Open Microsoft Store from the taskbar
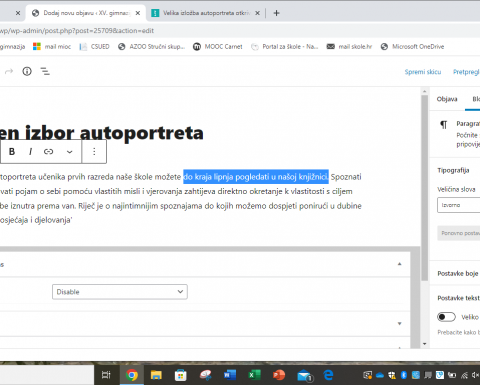Image resolution: width=480 pixels, height=385 pixels. pyautogui.click(x=181, y=375)
